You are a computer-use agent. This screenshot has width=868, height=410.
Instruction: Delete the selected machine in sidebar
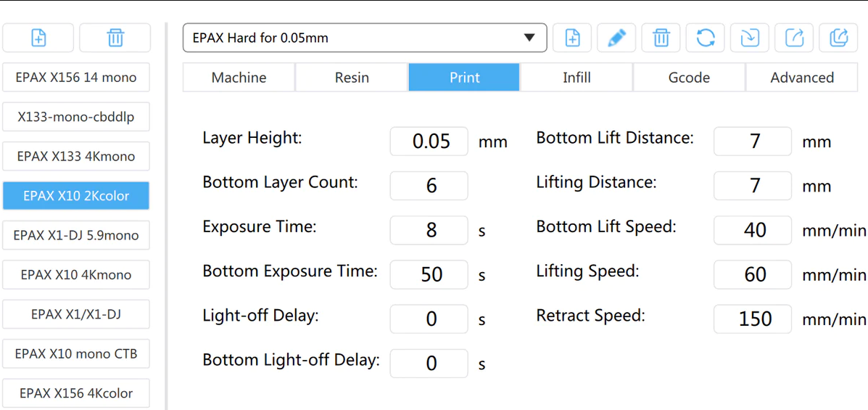(115, 38)
